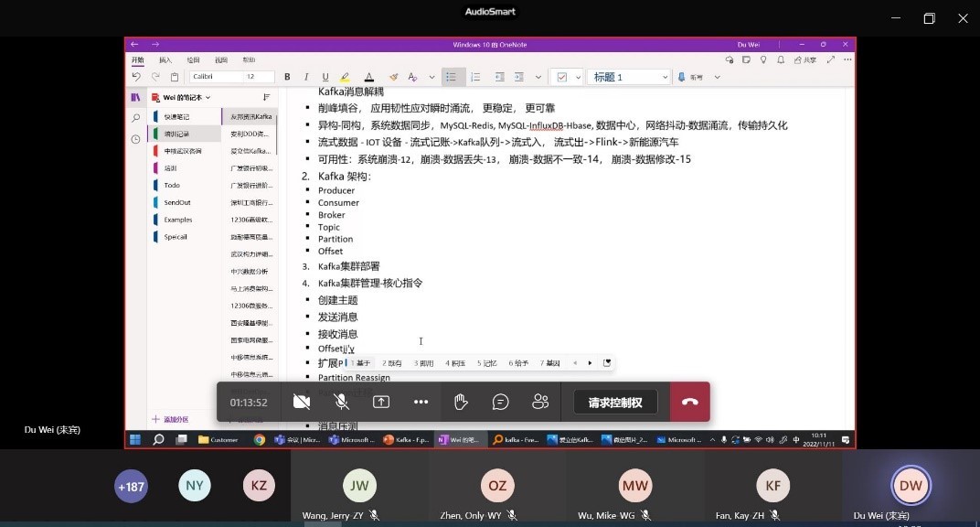
Task: Open the Calibri font name box
Action: coord(215,76)
